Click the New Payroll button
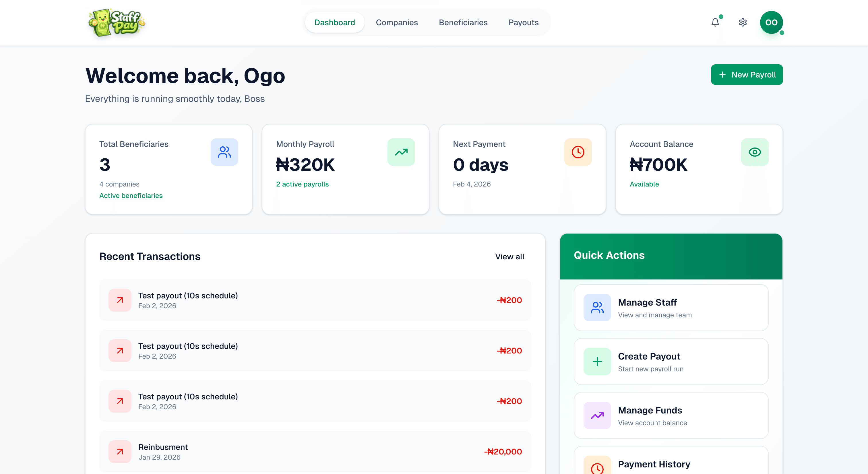This screenshot has height=474, width=868. pos(747,74)
